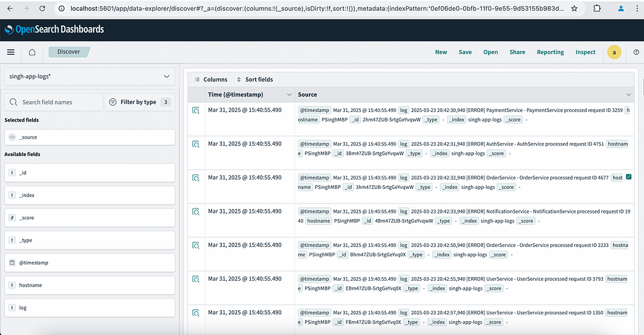644x335 pixels.
Task: Open the NotificationService log row details icon
Action: point(196,212)
